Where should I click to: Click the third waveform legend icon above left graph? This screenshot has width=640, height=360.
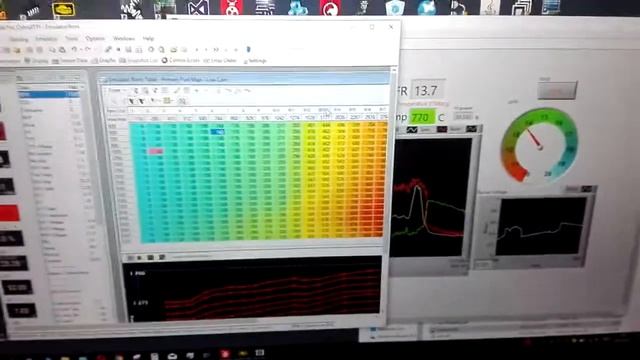click(x=471, y=129)
